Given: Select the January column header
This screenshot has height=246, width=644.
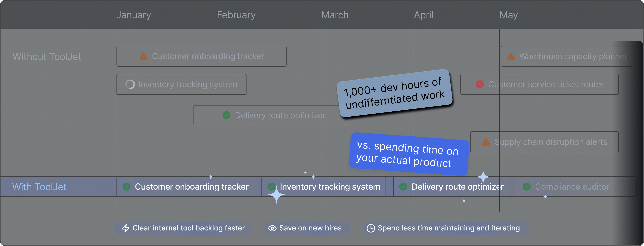Looking at the screenshot, I should pyautogui.click(x=134, y=15).
